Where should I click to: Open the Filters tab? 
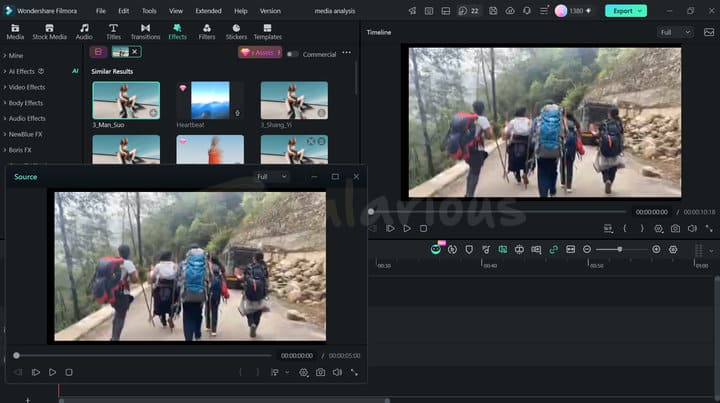207,32
